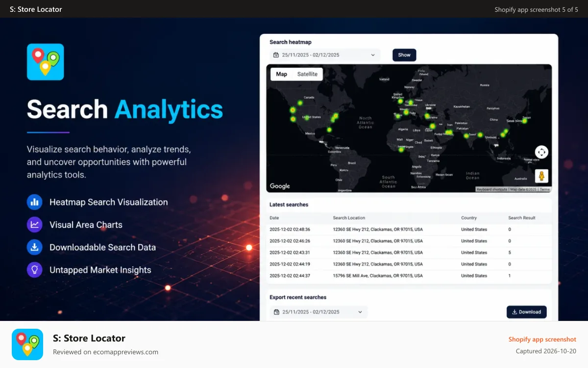Click the 15796 SE Mill Ave address
This screenshot has width=588, height=368.
(378, 276)
